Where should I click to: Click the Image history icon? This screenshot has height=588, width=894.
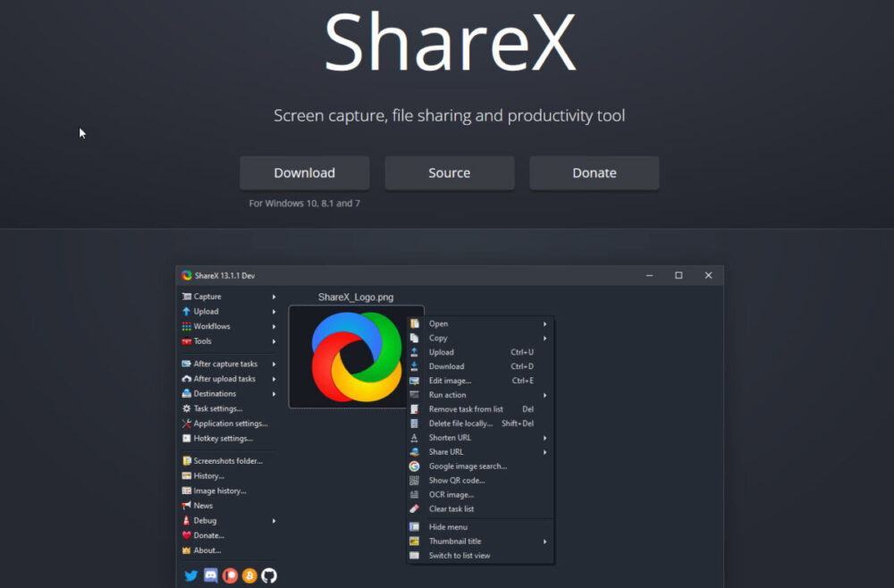tap(187, 491)
